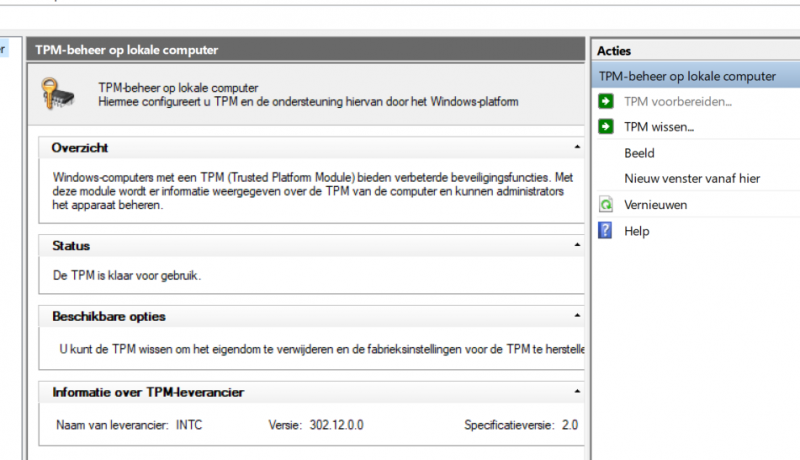Click the version value 302.12.0.0
The image size is (800, 460).
pos(335,425)
